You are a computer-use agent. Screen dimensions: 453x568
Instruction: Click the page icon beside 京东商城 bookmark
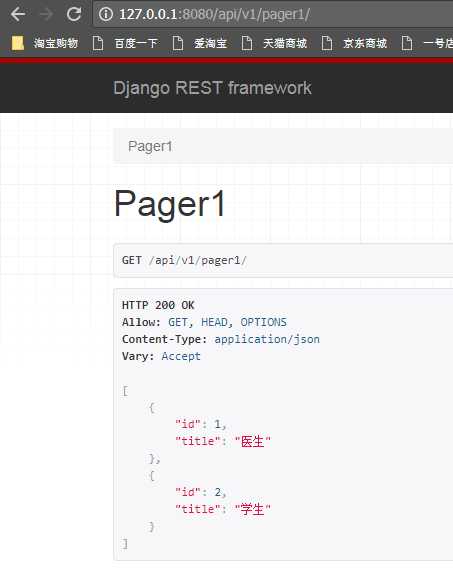[x=327, y=43]
